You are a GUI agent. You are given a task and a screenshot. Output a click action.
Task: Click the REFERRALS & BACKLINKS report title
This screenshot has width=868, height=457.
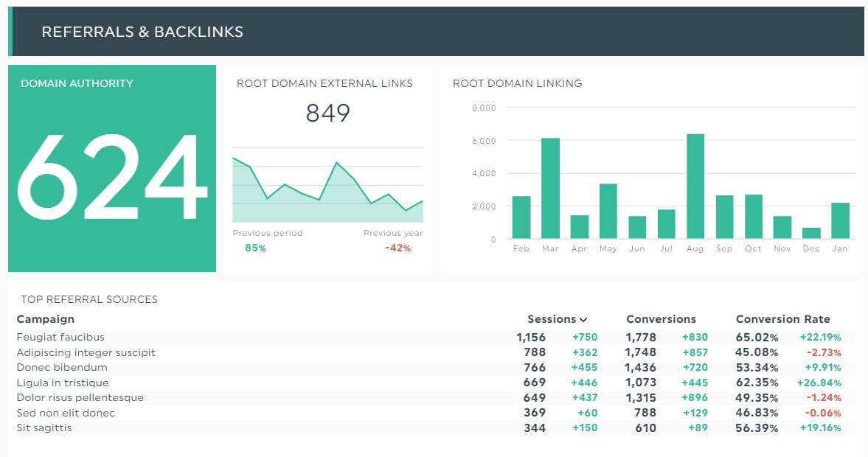[x=142, y=31]
